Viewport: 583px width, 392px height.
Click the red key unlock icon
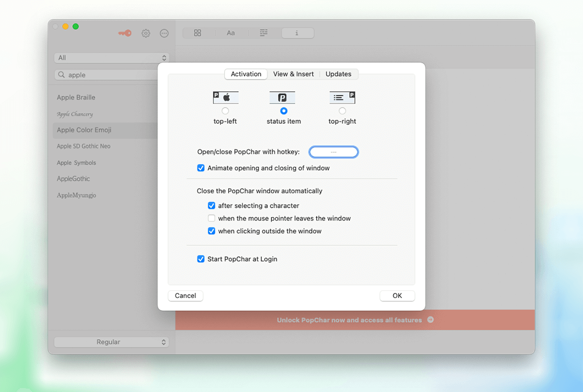coord(125,33)
